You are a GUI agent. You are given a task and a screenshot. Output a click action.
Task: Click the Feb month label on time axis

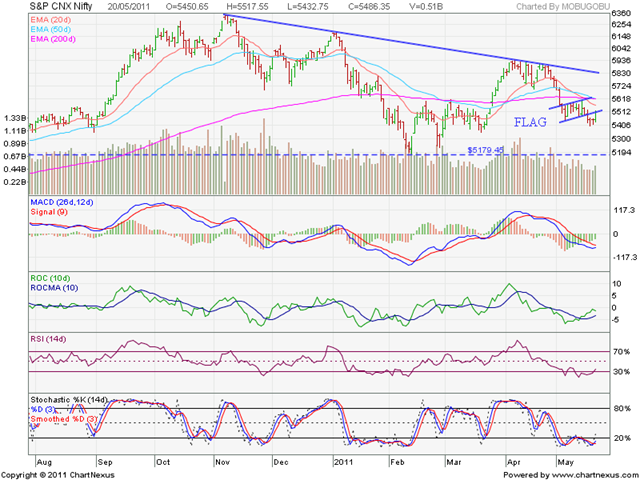[397, 462]
